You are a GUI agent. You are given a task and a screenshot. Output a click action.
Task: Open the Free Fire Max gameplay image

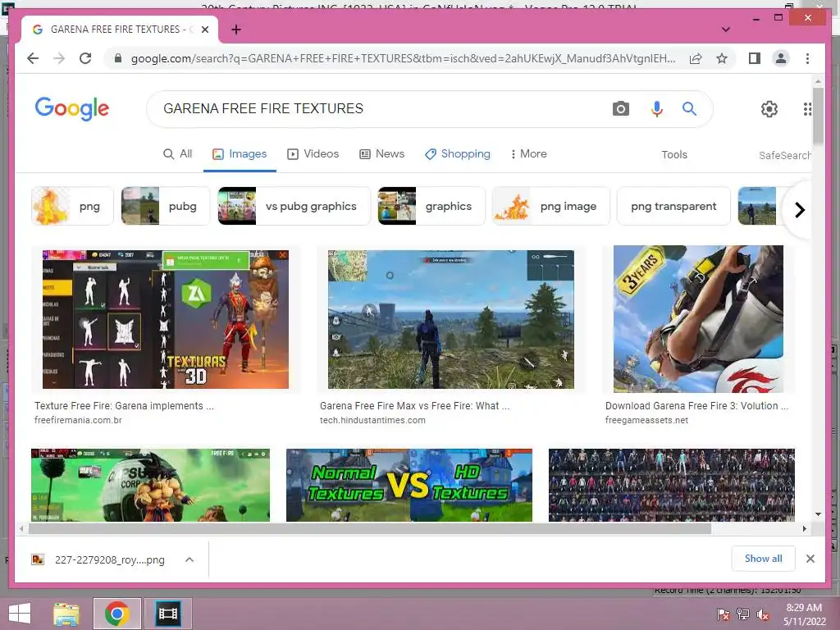tap(450, 319)
